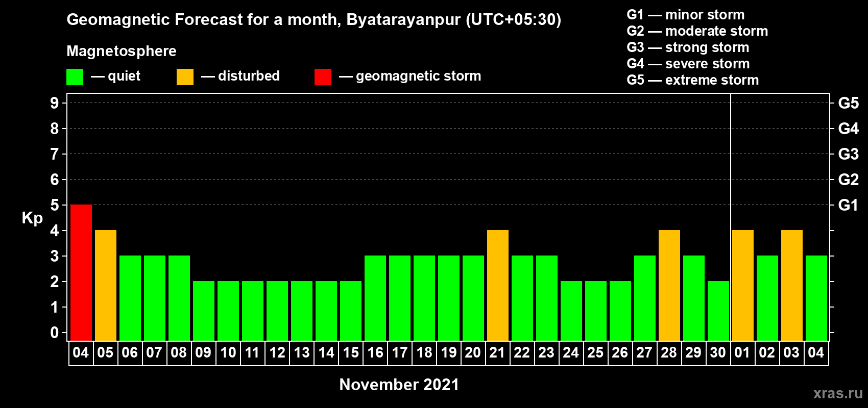Click the disturbed legend label
Screen dimensions: 868x408
tap(249, 76)
